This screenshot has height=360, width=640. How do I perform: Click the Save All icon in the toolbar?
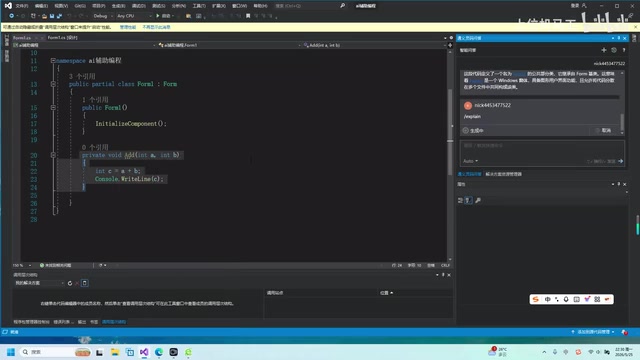[x=59, y=16]
